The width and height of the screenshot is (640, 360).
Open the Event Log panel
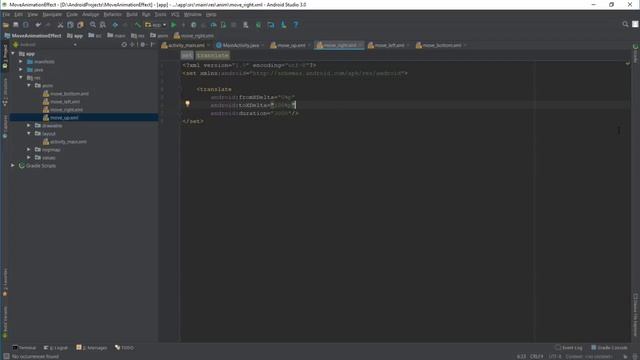[x=569, y=348]
